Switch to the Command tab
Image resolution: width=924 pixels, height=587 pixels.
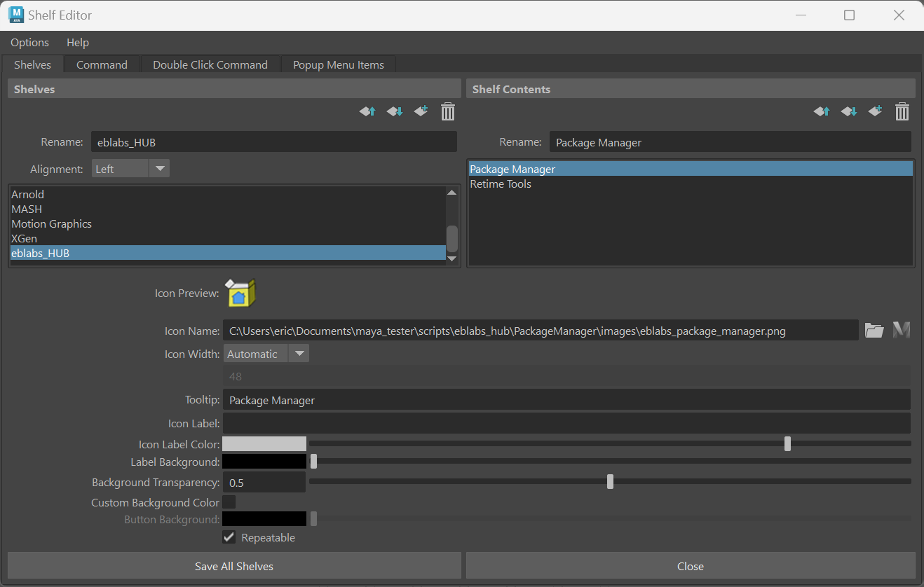tap(102, 64)
